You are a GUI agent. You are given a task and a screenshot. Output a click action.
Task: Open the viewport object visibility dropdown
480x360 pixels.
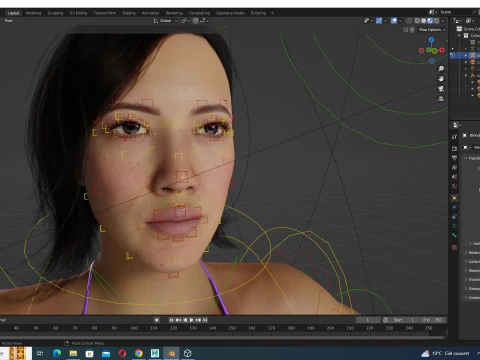(x=369, y=21)
